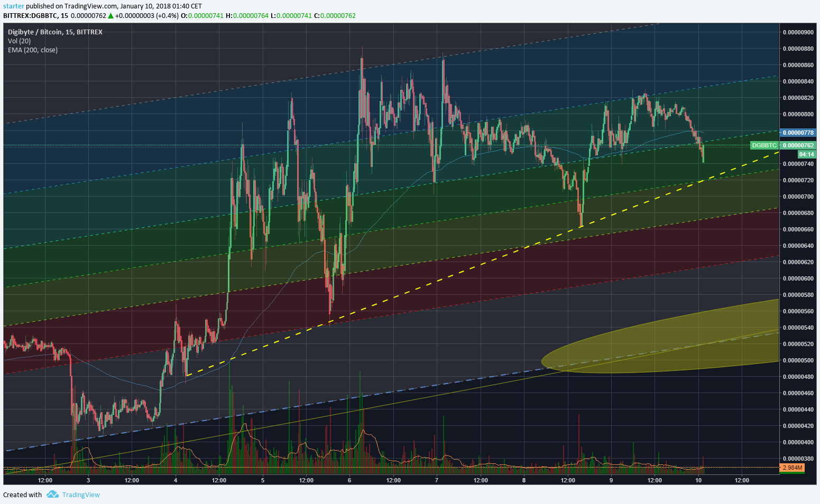Click the date label '10' on time axis
The image size is (820, 504).
coord(698,480)
